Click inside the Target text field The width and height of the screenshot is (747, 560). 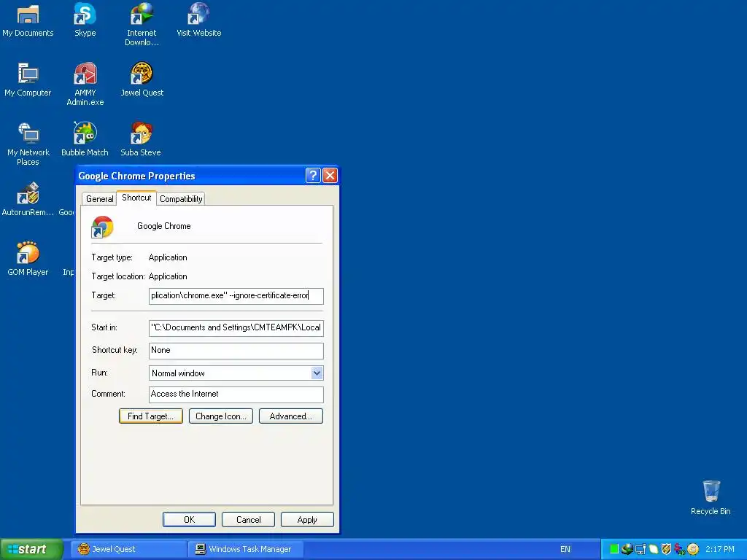click(236, 296)
